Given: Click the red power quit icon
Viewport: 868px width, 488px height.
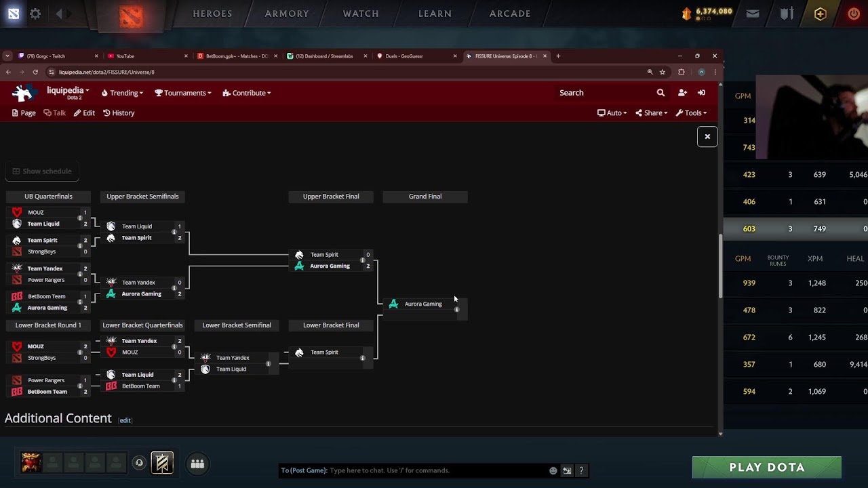Looking at the screenshot, I should pos(854,14).
